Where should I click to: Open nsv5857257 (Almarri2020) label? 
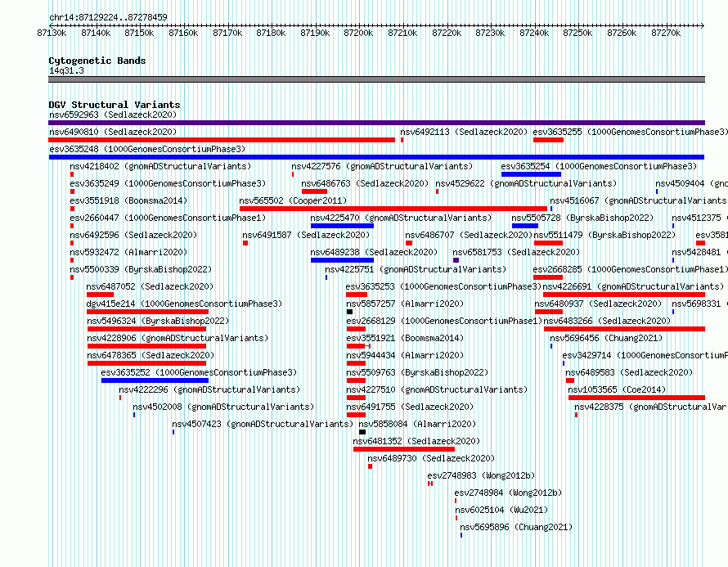click(x=405, y=304)
